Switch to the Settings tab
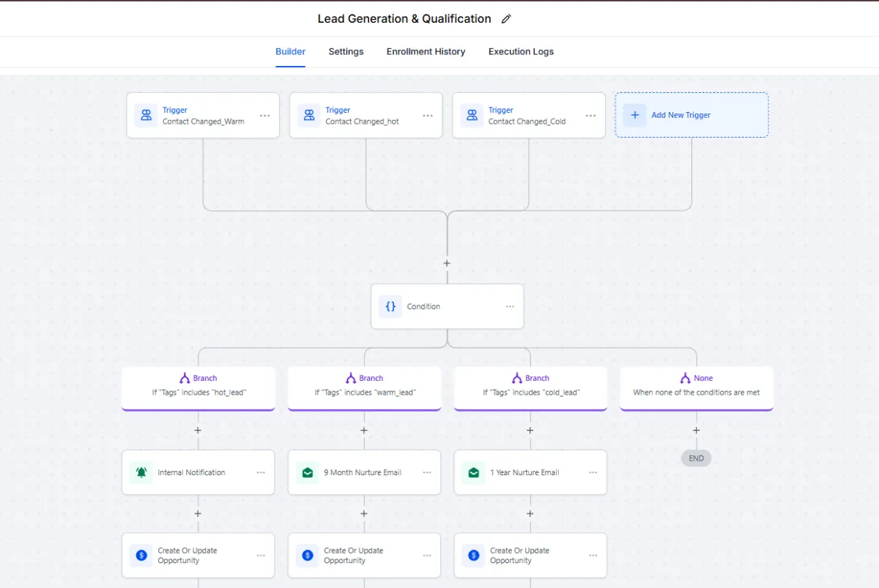 point(346,52)
